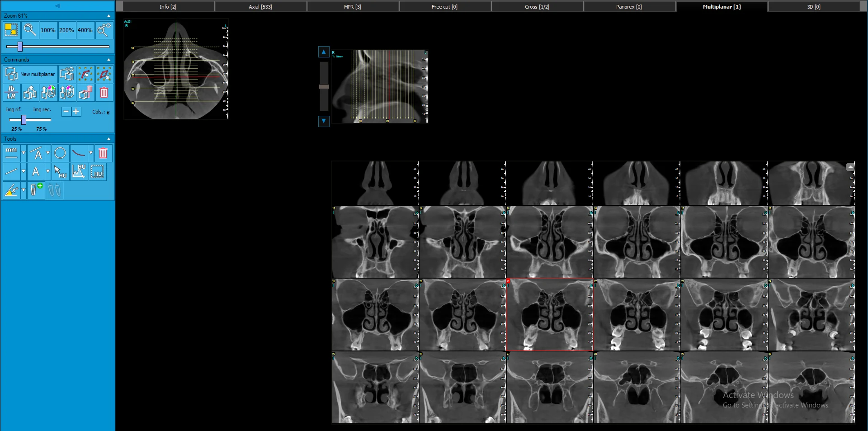
Task: Collapse the Commands panel
Action: 108,60
